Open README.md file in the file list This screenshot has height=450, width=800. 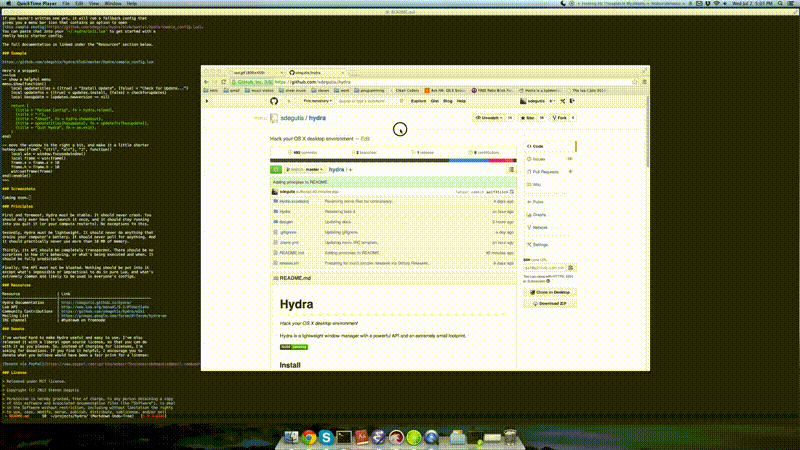(292, 253)
